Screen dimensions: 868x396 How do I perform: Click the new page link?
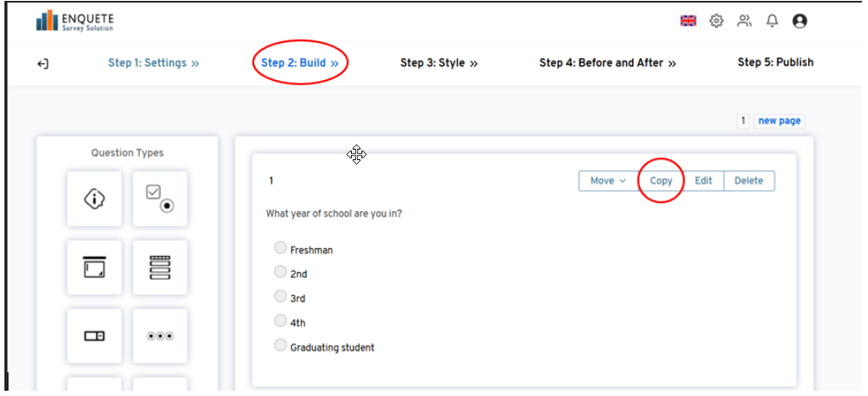(x=779, y=121)
